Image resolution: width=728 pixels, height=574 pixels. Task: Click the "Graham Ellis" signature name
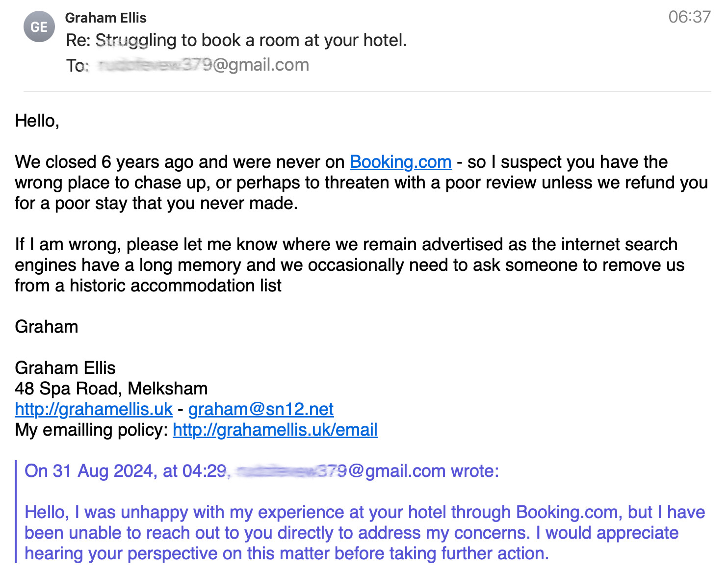pos(65,368)
